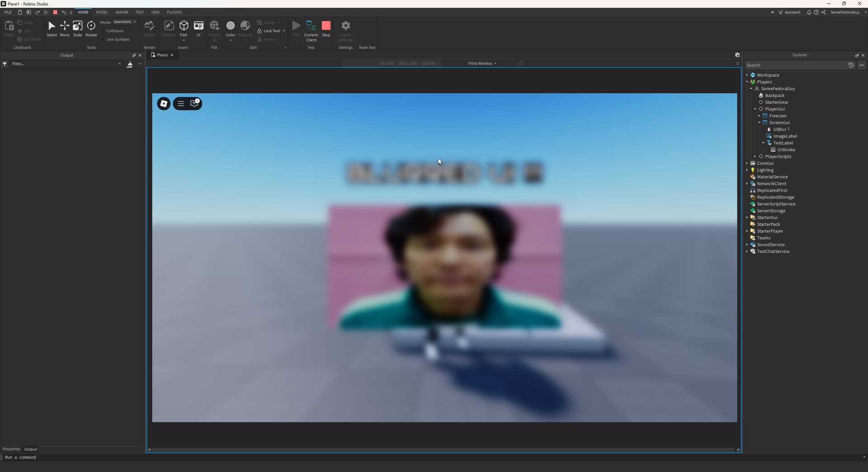Viewport: 868px width, 472px height.
Task: Switch to the PLUGINS ribbon tab
Action: pos(174,12)
